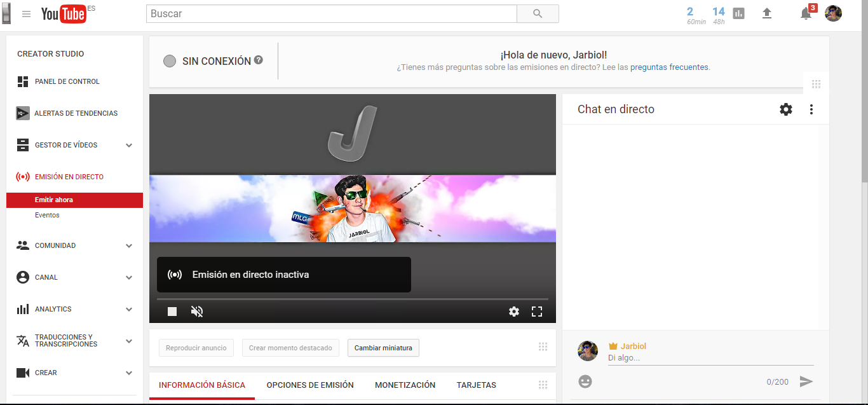Click the Crear camera icon
Image resolution: width=868 pixels, height=405 pixels.
tap(23, 373)
